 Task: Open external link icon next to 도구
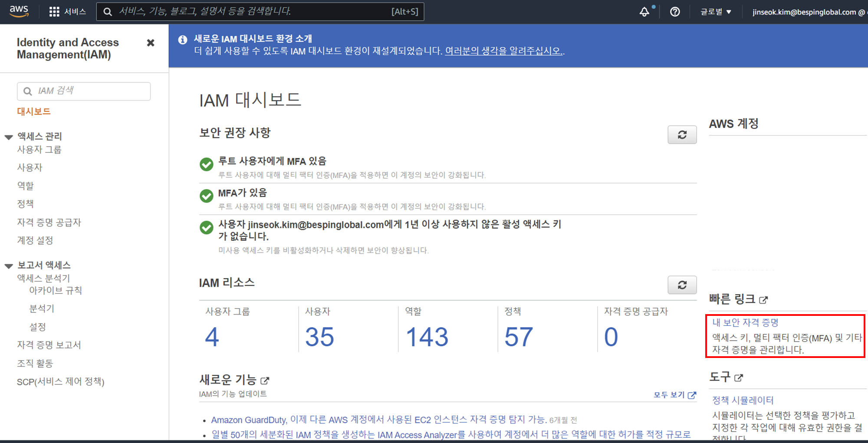pos(739,377)
